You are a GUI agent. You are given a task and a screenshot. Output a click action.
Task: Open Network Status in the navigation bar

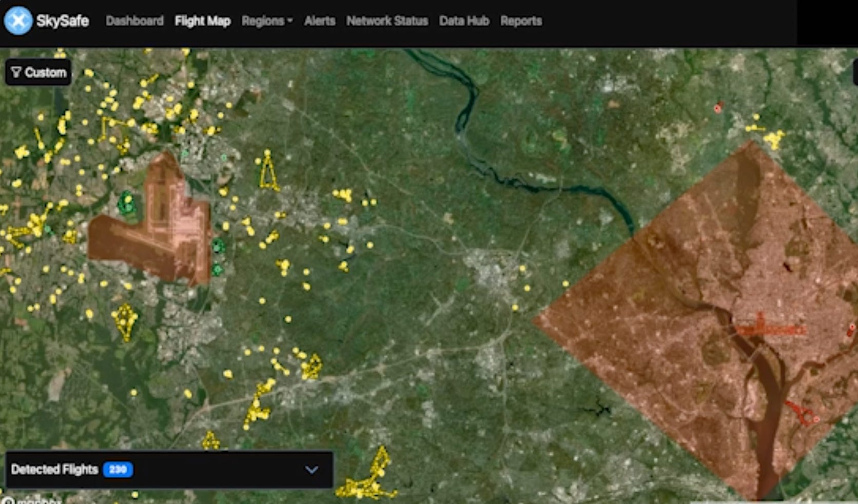387,21
